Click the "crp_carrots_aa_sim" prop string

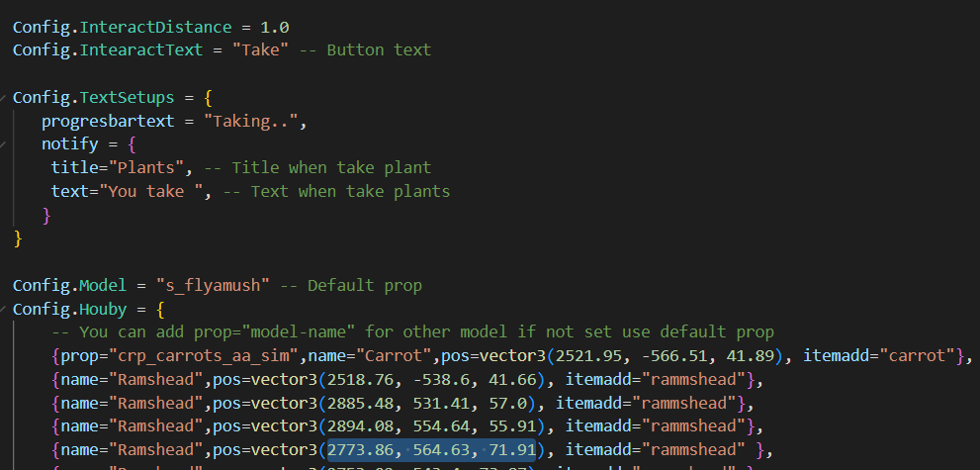(204, 356)
